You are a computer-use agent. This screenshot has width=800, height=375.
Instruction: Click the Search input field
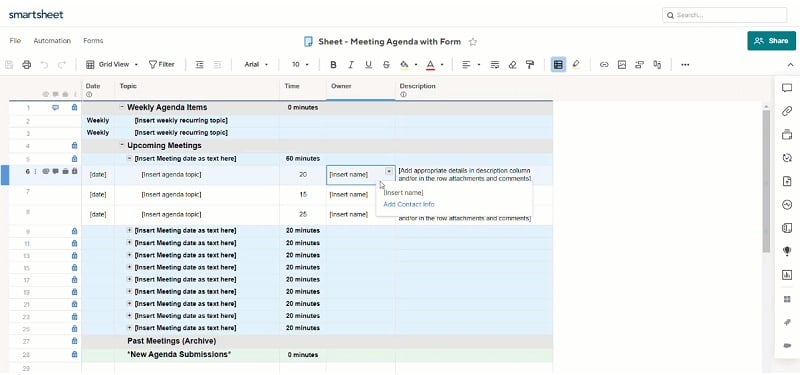724,15
